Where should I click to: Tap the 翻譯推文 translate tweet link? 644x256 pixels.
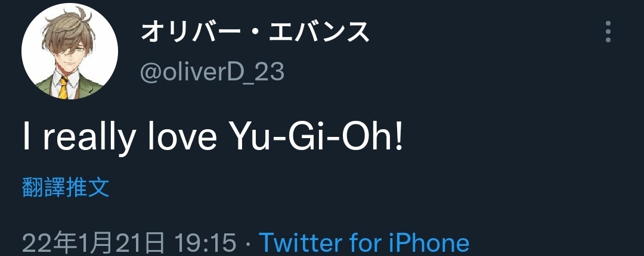point(66,188)
